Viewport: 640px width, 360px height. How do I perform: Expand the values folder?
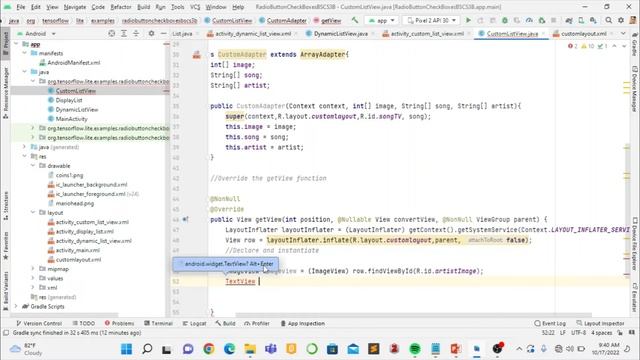[x=33, y=278]
